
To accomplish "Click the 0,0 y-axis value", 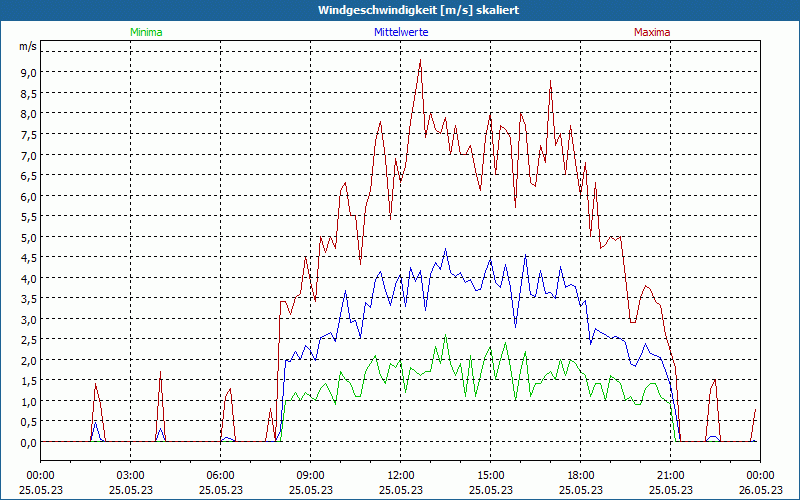I will pos(29,443).
